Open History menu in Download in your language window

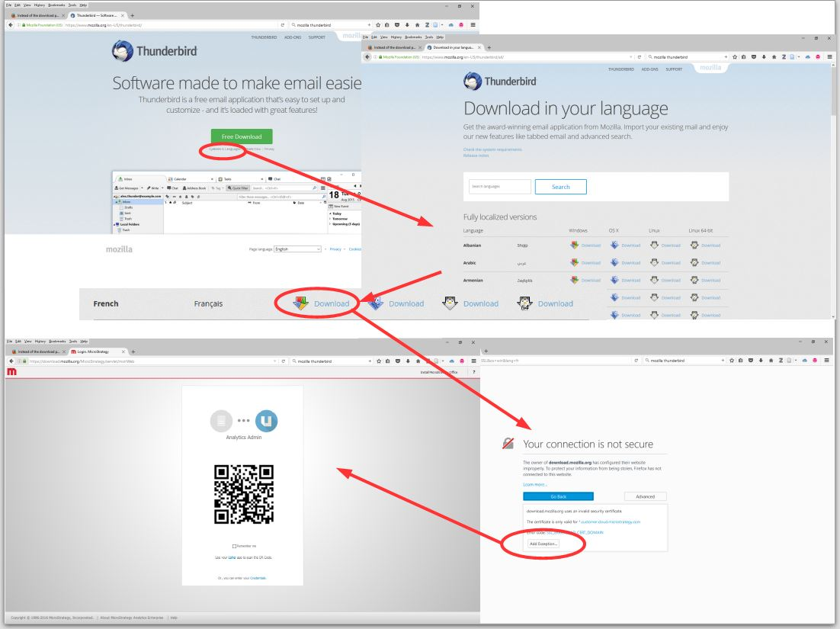pos(396,37)
